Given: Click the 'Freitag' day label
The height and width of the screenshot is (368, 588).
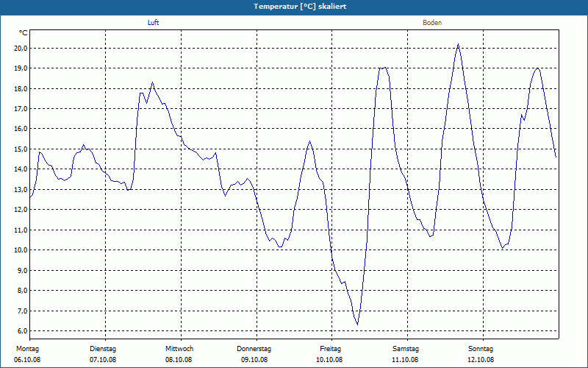Looking at the screenshot, I should 330,349.
